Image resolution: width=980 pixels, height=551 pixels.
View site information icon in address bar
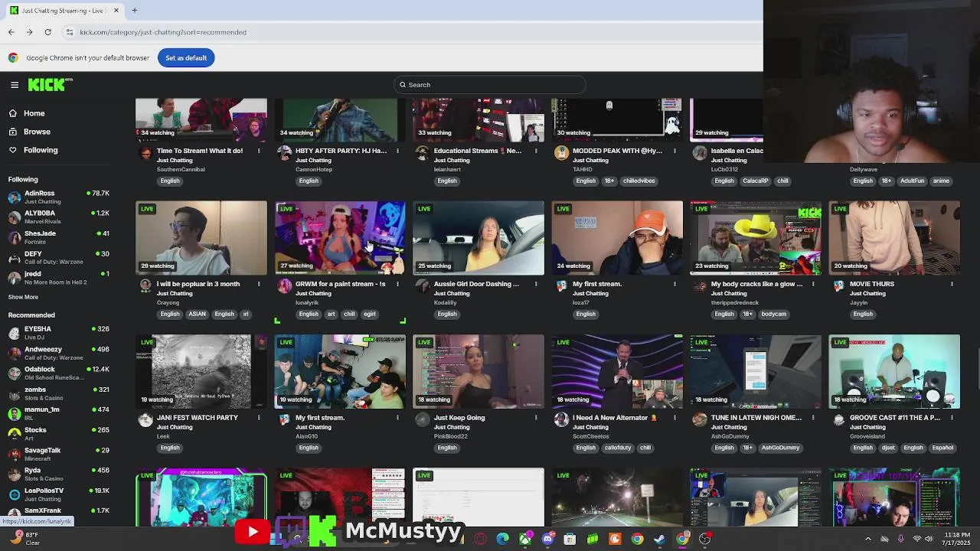(x=69, y=32)
